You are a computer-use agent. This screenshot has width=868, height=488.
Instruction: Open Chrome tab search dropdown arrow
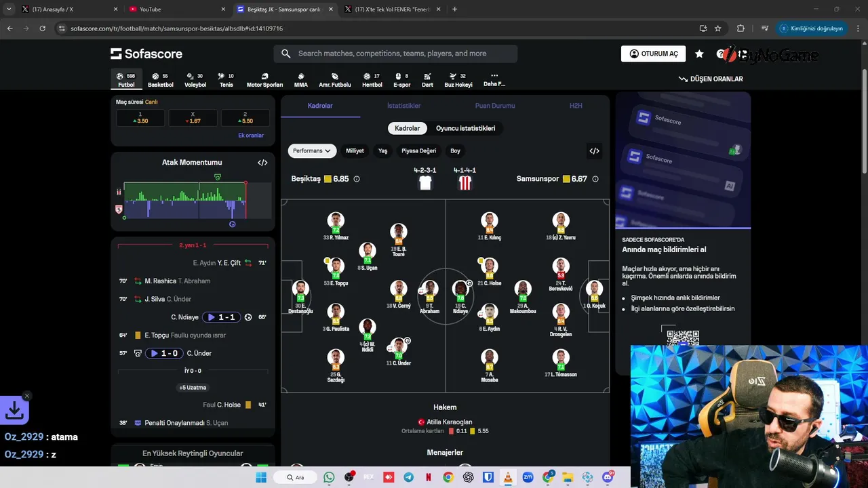click(x=9, y=9)
